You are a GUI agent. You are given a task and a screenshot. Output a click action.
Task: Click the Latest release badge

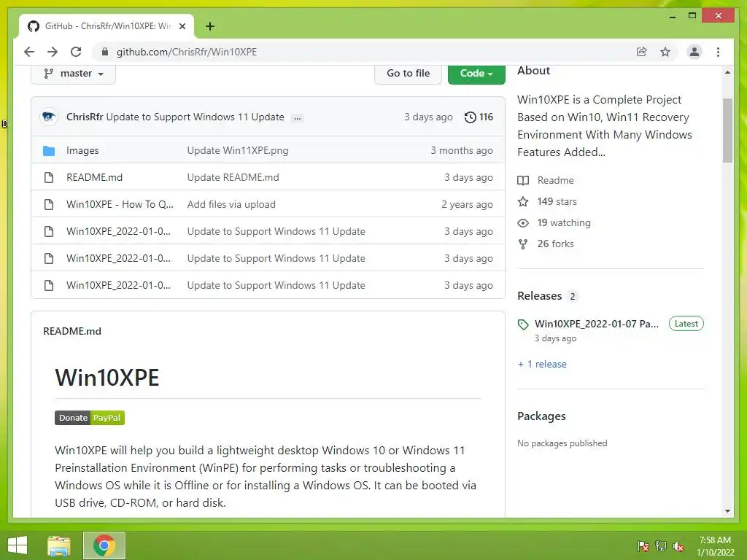pos(686,324)
